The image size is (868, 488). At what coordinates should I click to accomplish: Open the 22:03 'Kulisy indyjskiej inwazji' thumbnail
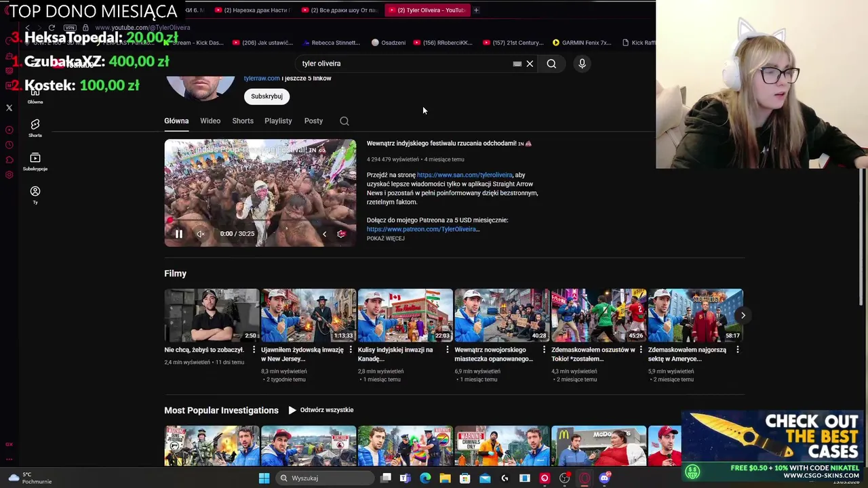pyautogui.click(x=405, y=315)
